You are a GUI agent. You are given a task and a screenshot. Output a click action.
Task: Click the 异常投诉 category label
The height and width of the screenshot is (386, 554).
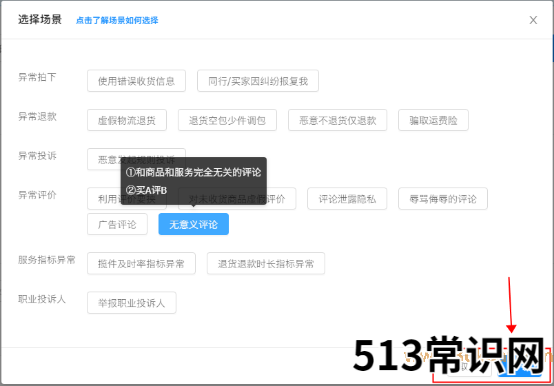pos(37,155)
